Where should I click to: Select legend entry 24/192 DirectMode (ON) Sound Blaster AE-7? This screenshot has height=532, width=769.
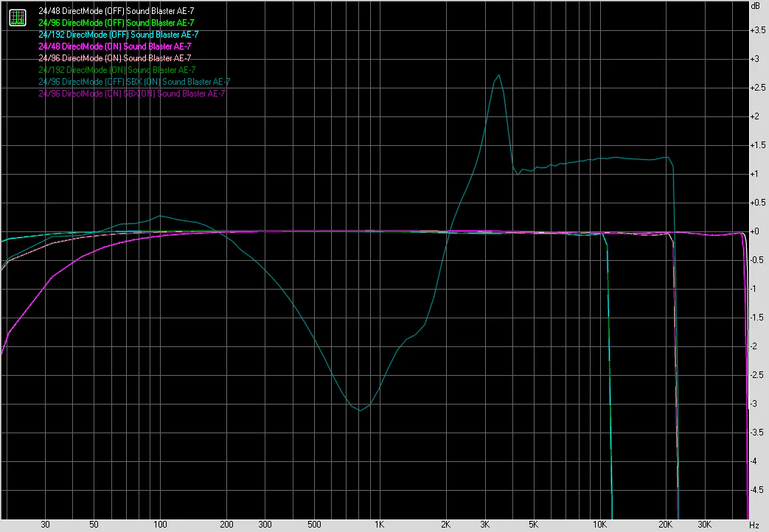coord(116,69)
